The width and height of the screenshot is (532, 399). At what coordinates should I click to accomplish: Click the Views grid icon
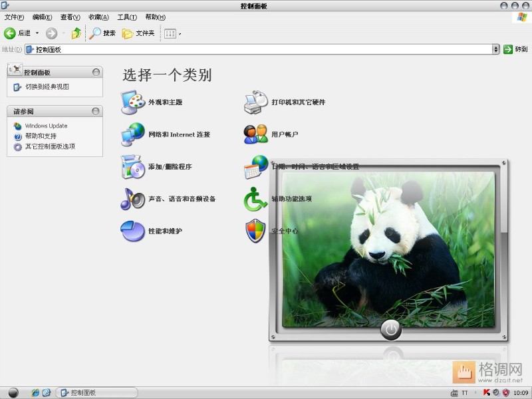(170, 34)
